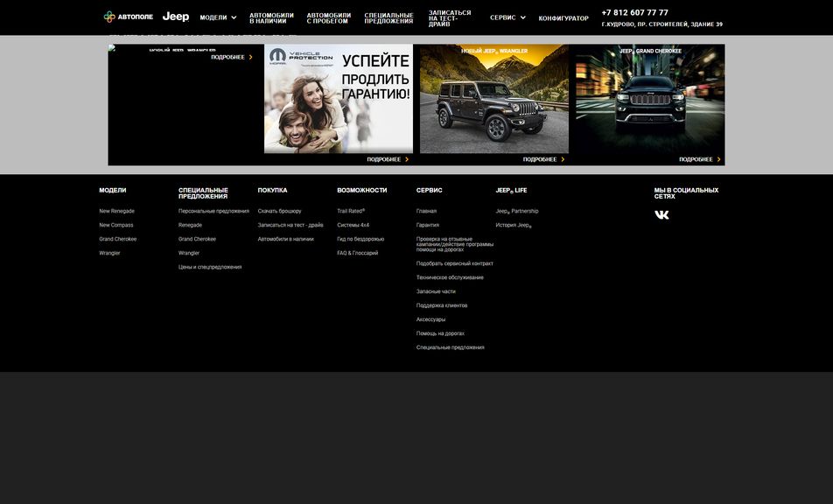Open АВТОМОБИЛИ С ПРОБЕГОМ in the top navigation
This screenshot has height=504, width=833.
tap(329, 18)
